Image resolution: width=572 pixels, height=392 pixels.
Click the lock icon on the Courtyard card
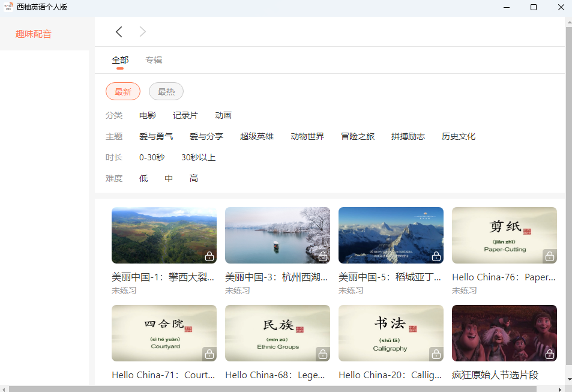pyautogui.click(x=209, y=354)
